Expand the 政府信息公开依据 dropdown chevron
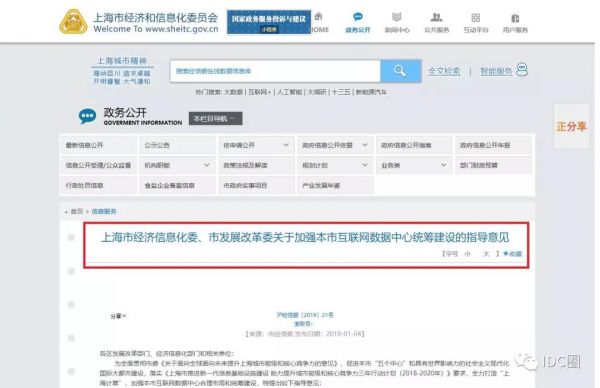 (365, 145)
